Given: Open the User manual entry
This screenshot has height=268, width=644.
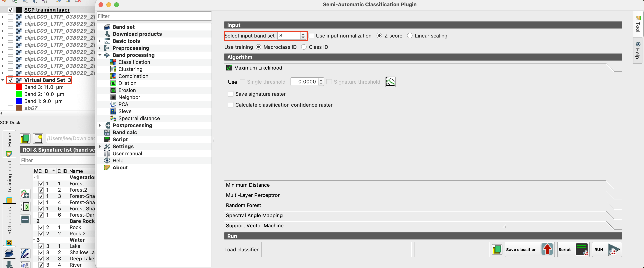Looking at the screenshot, I should (127, 153).
